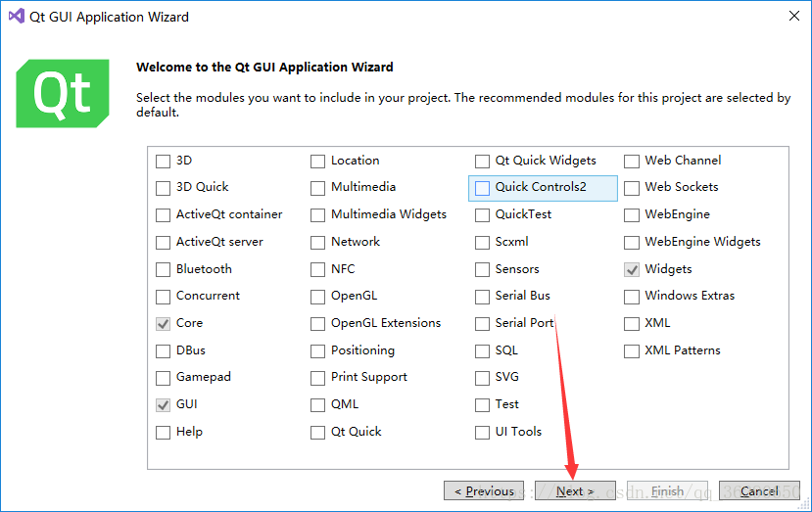Screen dimensions: 812x512
Task: Enable the NFC module
Action: point(317,270)
